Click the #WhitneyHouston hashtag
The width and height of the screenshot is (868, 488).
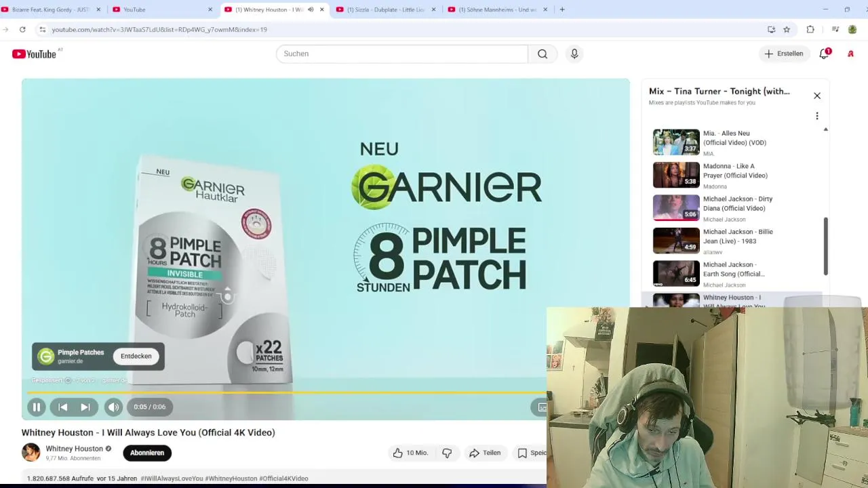[231, 479]
